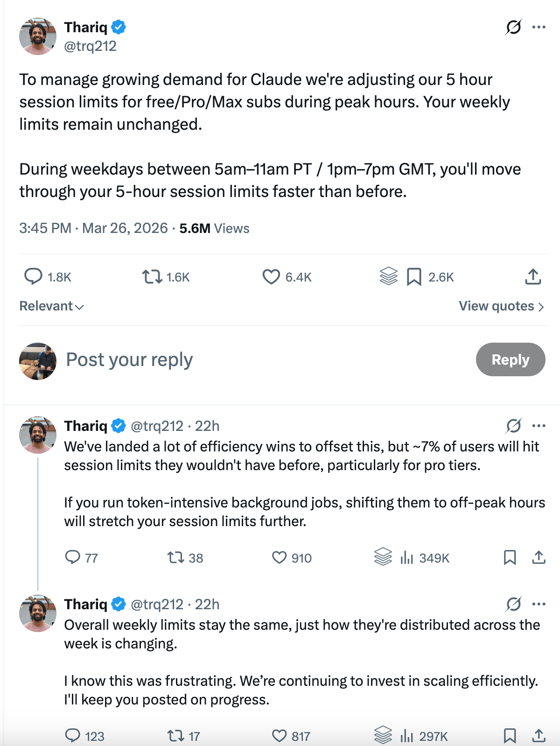View analytics for reply with 349K views
Screen dimensions: 560x746
[x=407, y=557]
